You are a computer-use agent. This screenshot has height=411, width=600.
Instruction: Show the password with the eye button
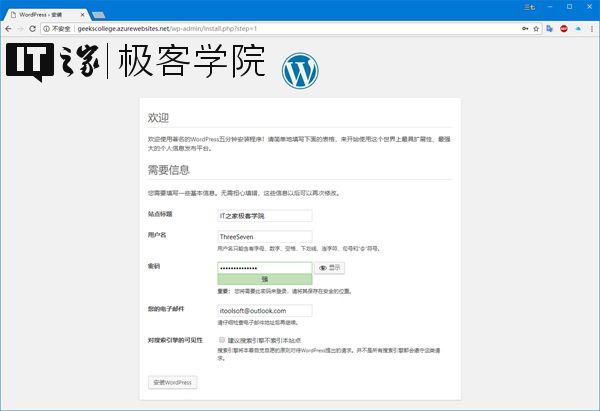tap(329, 268)
